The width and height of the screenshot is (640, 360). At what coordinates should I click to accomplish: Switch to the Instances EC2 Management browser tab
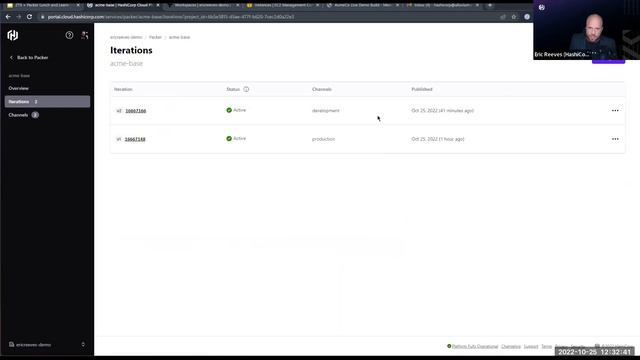click(x=283, y=5)
